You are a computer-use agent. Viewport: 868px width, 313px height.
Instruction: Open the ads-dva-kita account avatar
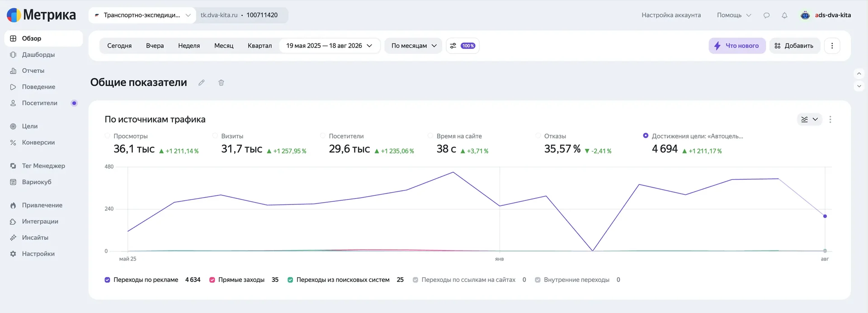point(805,15)
